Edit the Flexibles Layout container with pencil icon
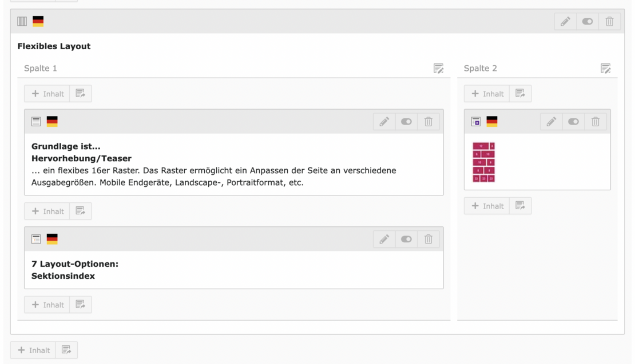635x364 pixels. pyautogui.click(x=565, y=22)
